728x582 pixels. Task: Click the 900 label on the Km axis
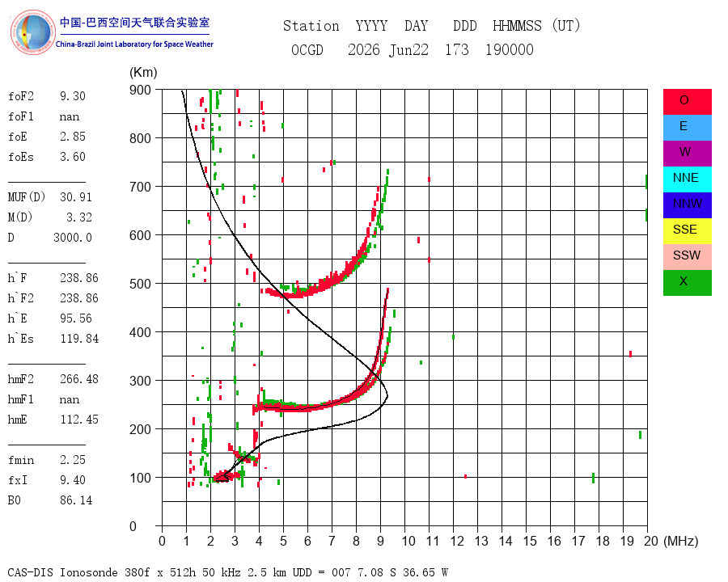(140, 90)
